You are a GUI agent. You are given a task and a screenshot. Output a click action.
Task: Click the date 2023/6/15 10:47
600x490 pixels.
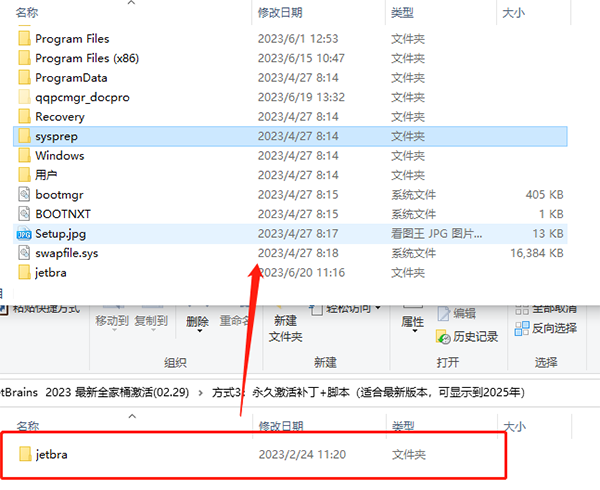pyautogui.click(x=301, y=58)
